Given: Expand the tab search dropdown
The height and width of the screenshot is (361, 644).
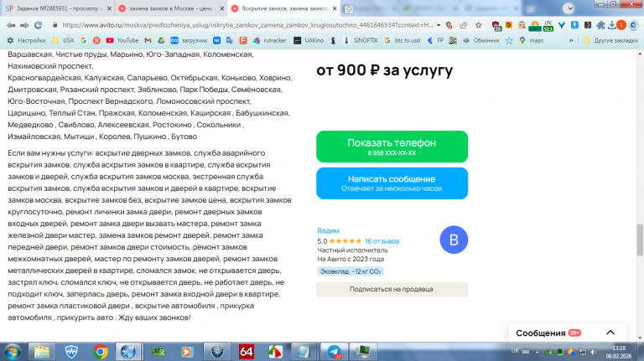Looking at the screenshot, I should point(569,8).
